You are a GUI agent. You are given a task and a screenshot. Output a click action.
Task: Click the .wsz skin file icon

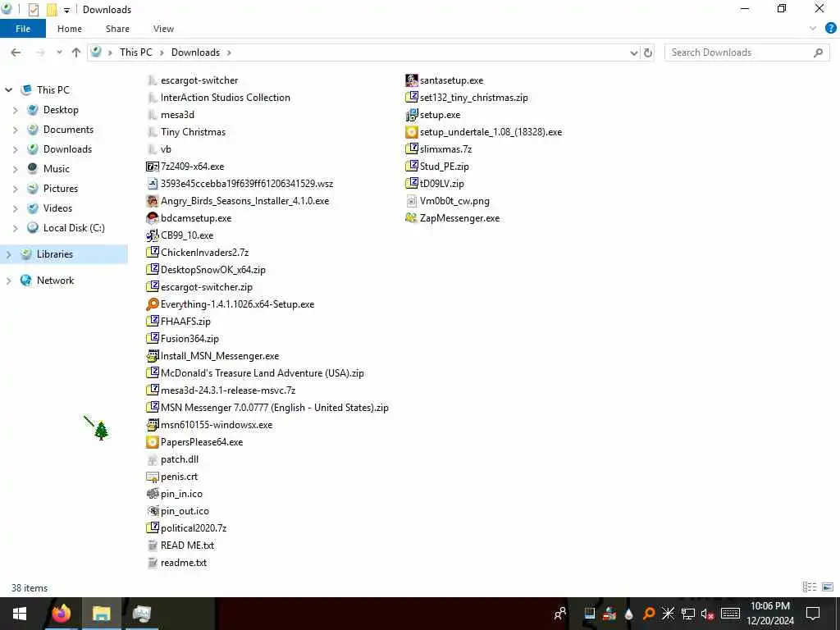(152, 184)
